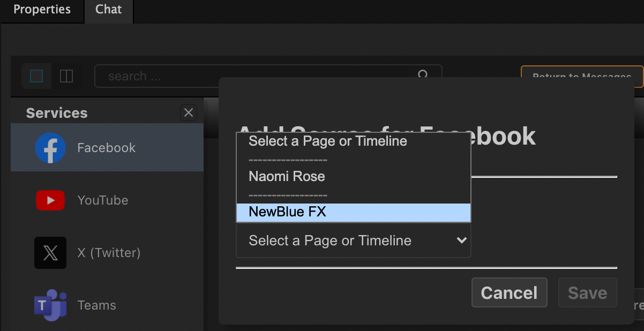Select the Microsoft Teams icon
Viewport: 644px width, 331px height.
point(50,305)
